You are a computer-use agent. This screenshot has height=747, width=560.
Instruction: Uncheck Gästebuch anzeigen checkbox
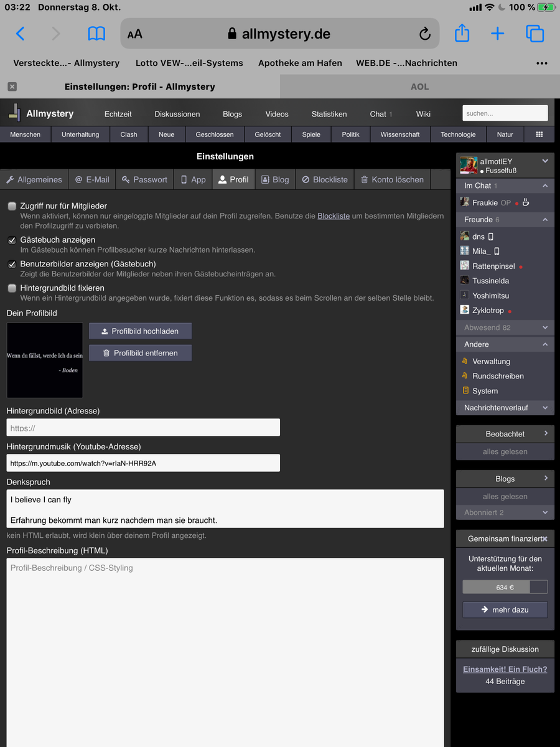pyautogui.click(x=12, y=240)
